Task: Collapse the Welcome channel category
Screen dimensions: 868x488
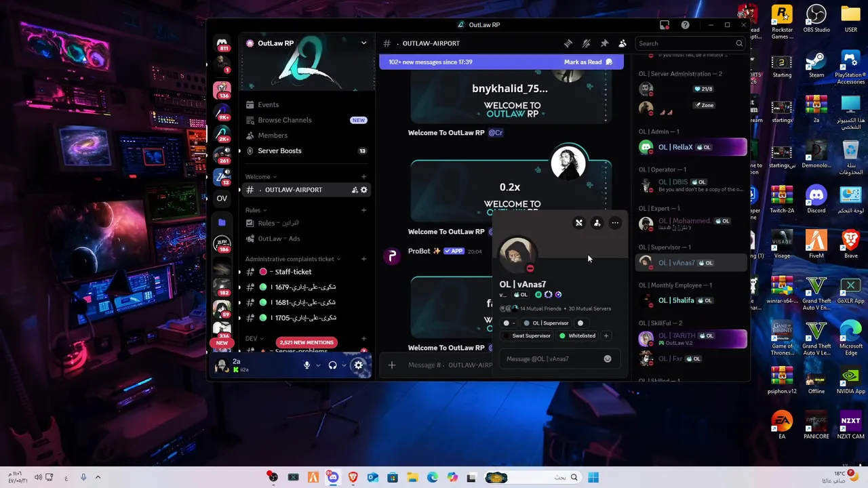Action: tap(261, 177)
